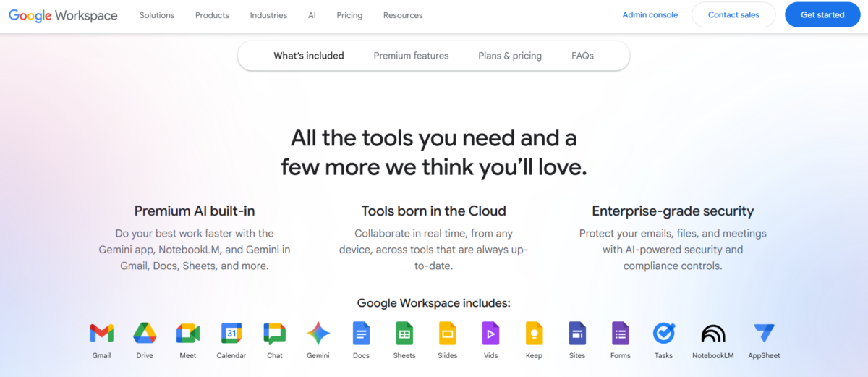Screen dimensions: 868x377
Task: Click the Drive label text
Action: [145, 355]
